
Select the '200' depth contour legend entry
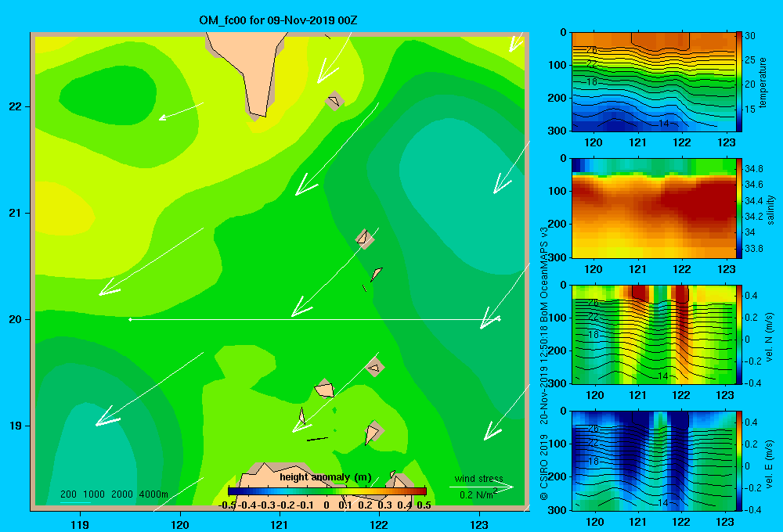click(x=68, y=494)
